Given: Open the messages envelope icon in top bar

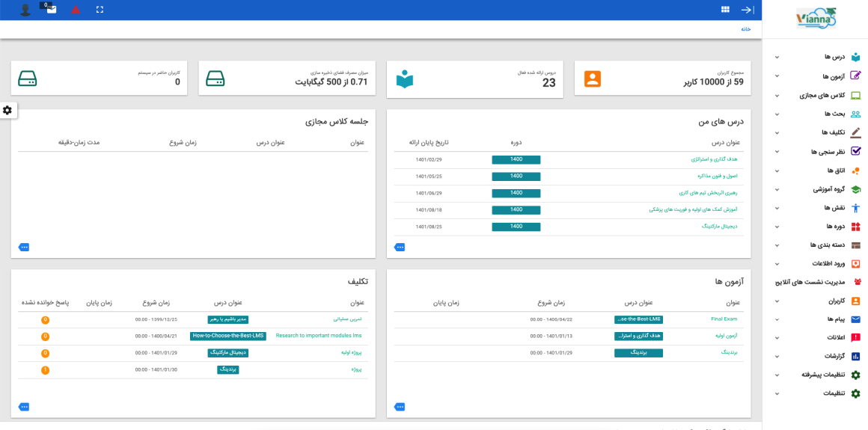Looking at the screenshot, I should pos(52,10).
